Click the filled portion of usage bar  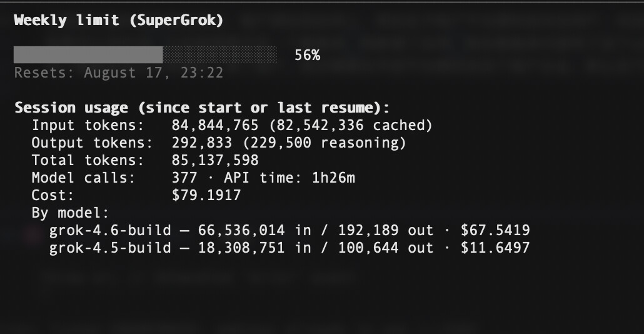pyautogui.click(x=88, y=54)
